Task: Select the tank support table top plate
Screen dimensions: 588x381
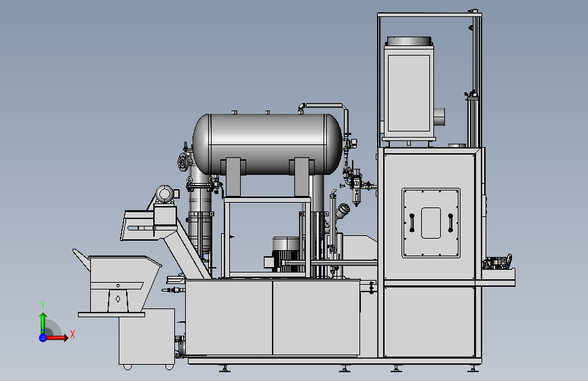Action: (x=267, y=200)
